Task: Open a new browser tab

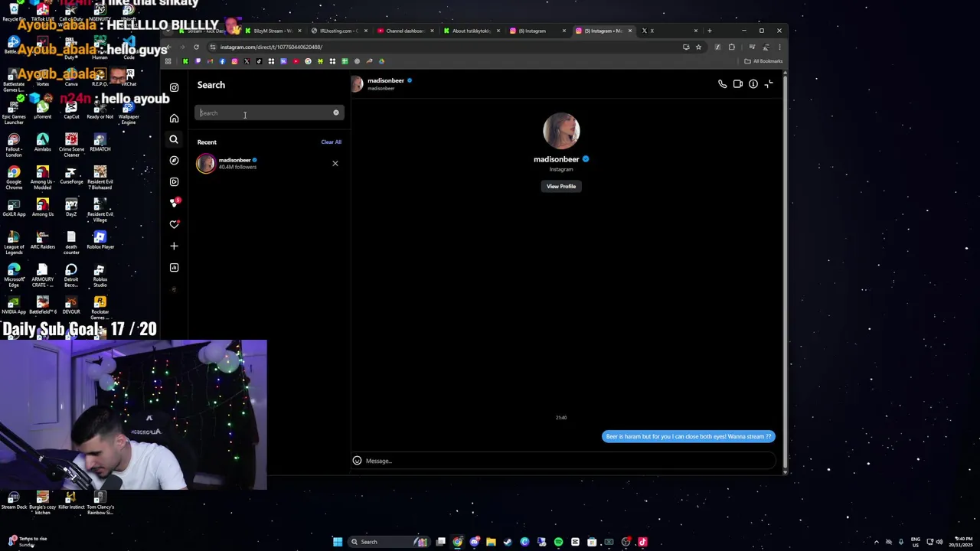Action: point(709,31)
